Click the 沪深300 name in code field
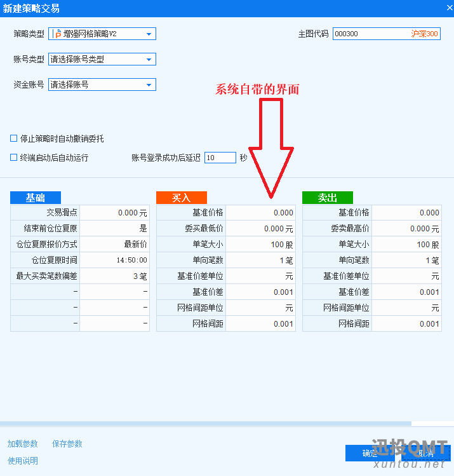The image size is (454, 476). coord(424,34)
